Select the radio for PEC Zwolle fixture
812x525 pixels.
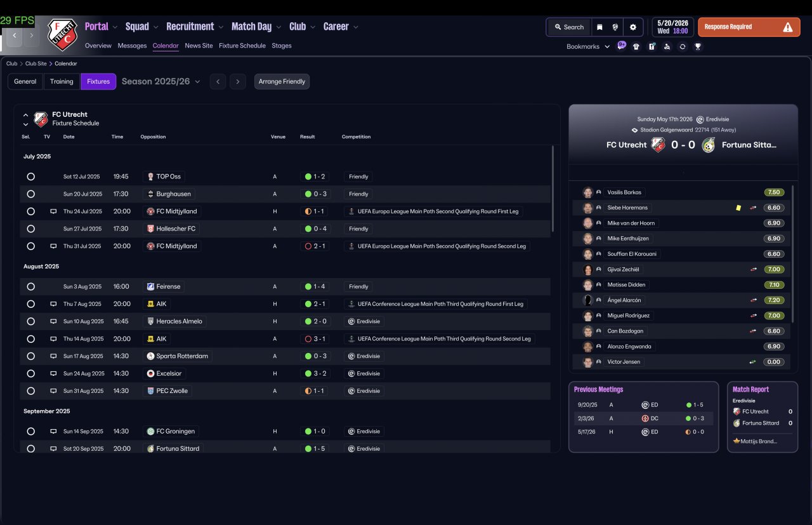[31, 391]
